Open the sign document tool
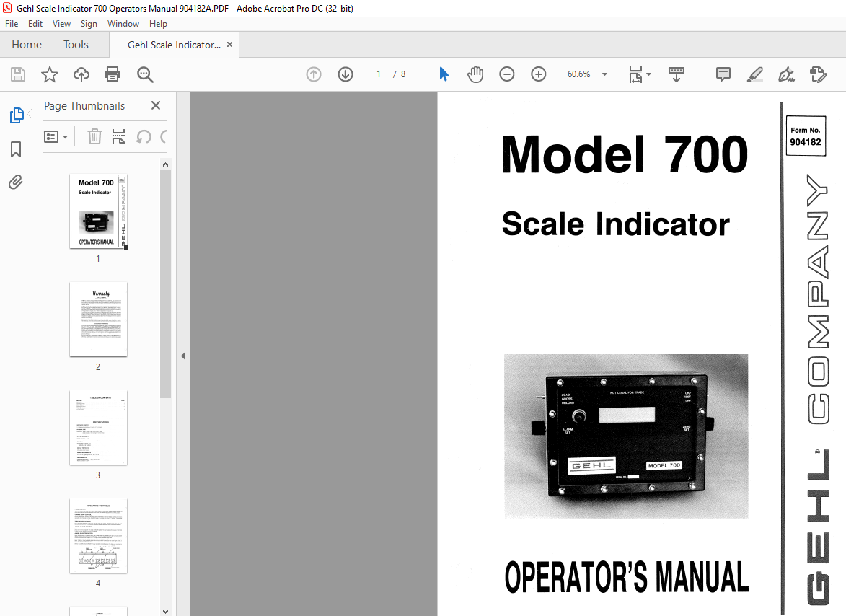The width and height of the screenshot is (846, 616). [x=786, y=74]
